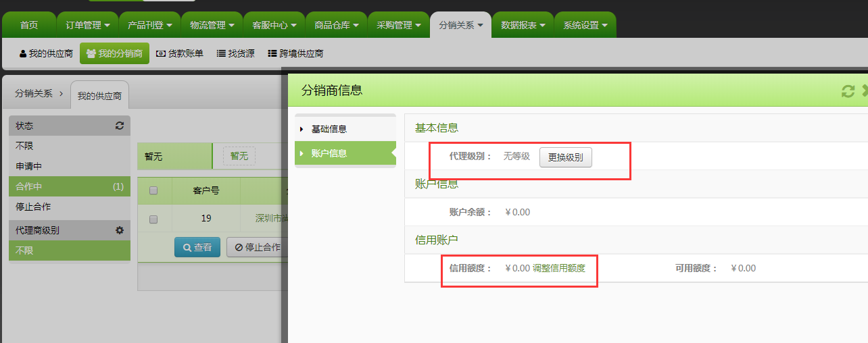Click the 客户号 column header
This screenshot has height=343, width=868.
click(x=206, y=190)
